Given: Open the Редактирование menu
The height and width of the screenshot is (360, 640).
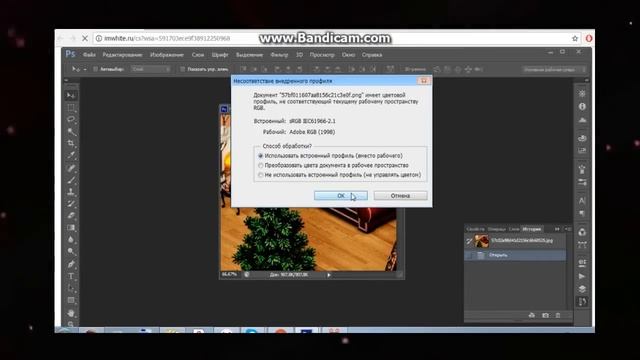Looking at the screenshot, I should coord(122,55).
